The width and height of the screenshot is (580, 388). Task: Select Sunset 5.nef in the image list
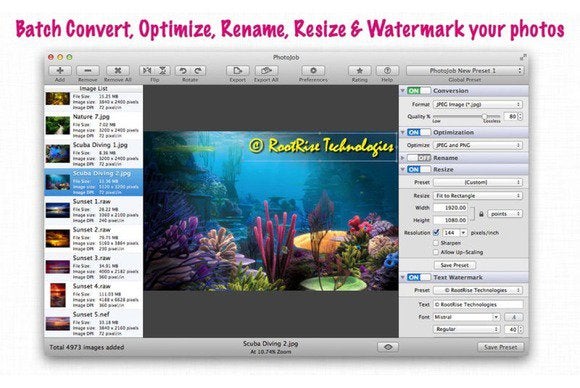[94, 324]
